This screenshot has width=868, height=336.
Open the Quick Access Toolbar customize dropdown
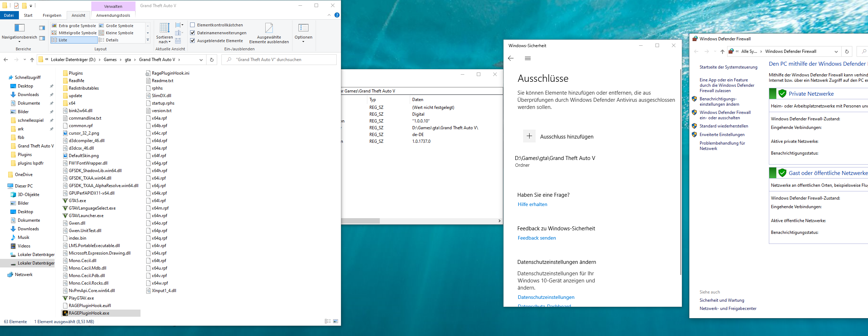point(31,6)
